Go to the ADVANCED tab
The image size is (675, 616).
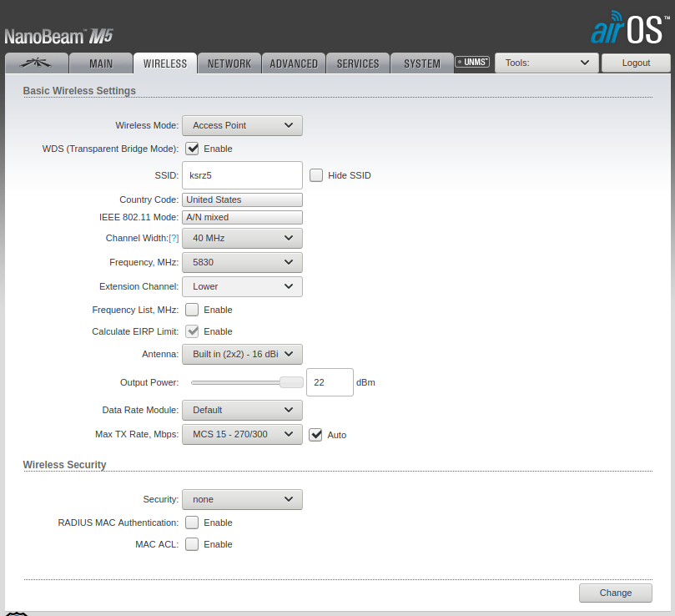294,63
